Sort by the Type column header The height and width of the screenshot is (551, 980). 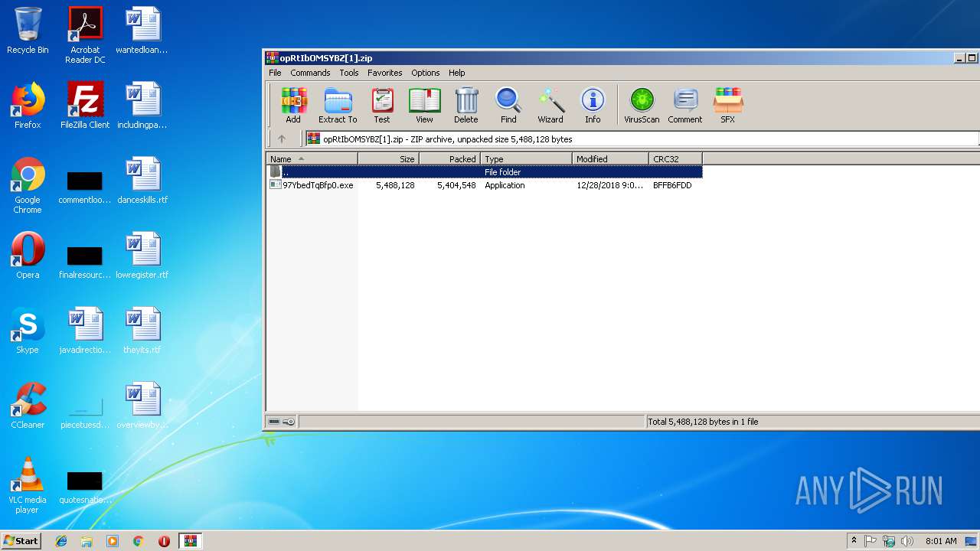pos(526,159)
